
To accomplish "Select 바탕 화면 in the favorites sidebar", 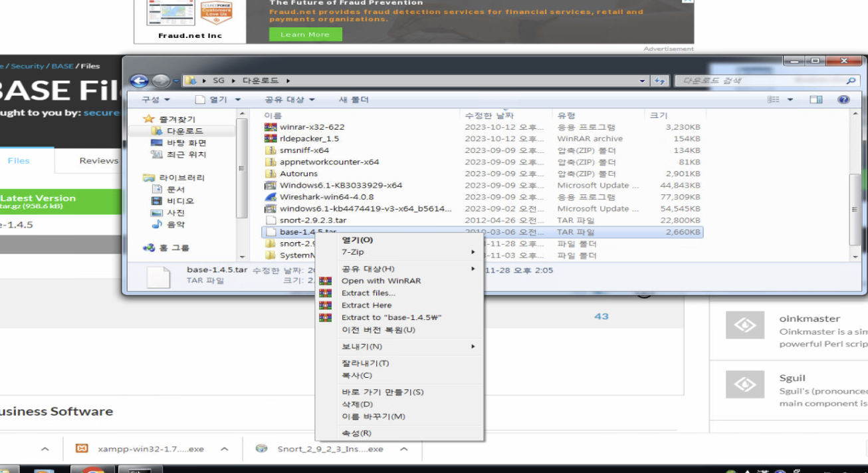I will click(x=186, y=143).
